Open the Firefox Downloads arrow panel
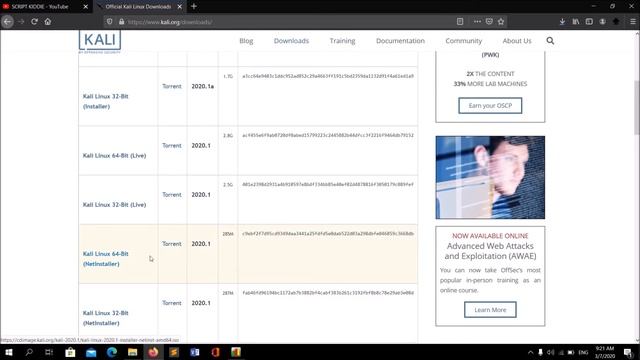This screenshot has height=360, width=640. coord(562,22)
